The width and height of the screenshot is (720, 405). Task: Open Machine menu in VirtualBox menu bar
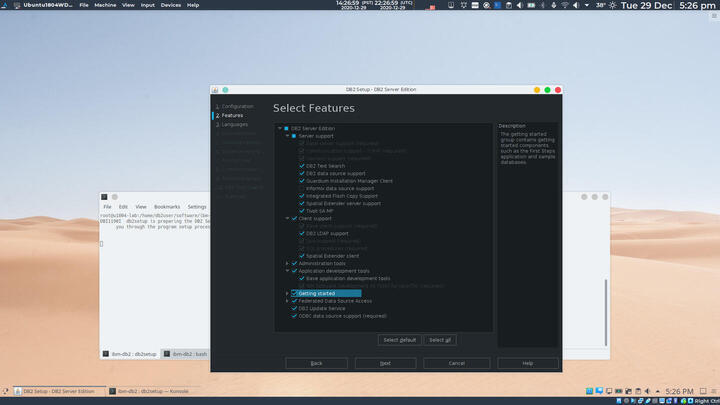[x=105, y=5]
